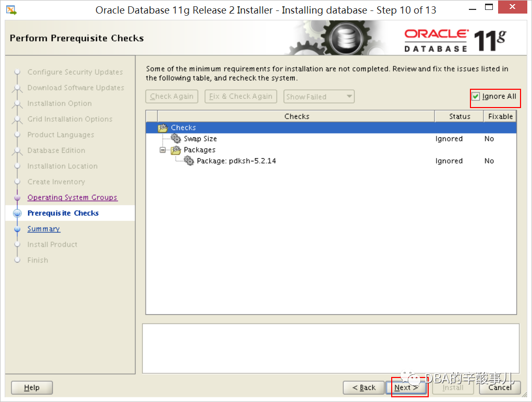
Task: Go to the Summary step link
Action: (44, 229)
